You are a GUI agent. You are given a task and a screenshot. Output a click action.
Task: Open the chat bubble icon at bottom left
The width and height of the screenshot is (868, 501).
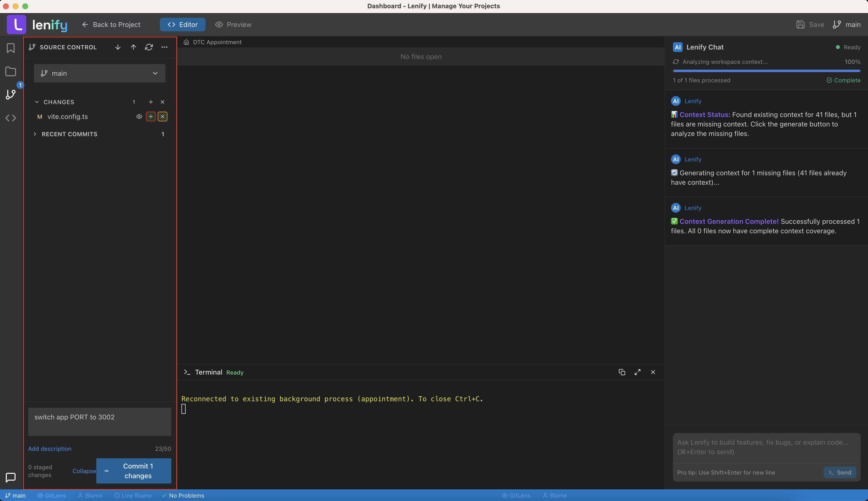(x=11, y=478)
